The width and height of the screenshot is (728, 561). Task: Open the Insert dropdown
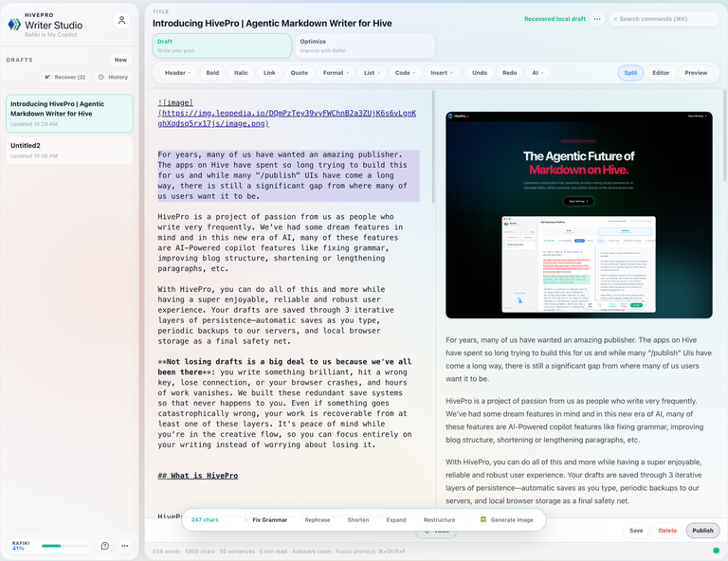pos(442,73)
